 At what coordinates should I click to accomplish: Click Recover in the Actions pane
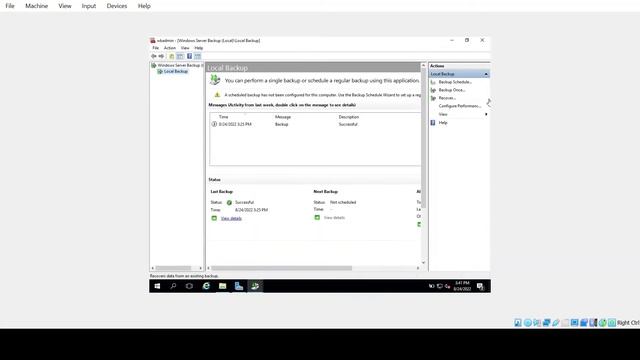pos(447,98)
